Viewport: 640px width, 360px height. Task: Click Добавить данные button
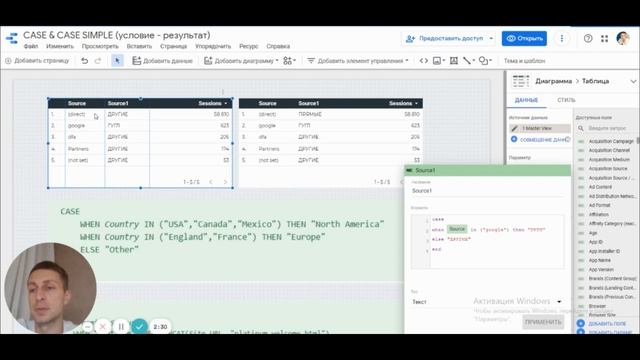162,61
